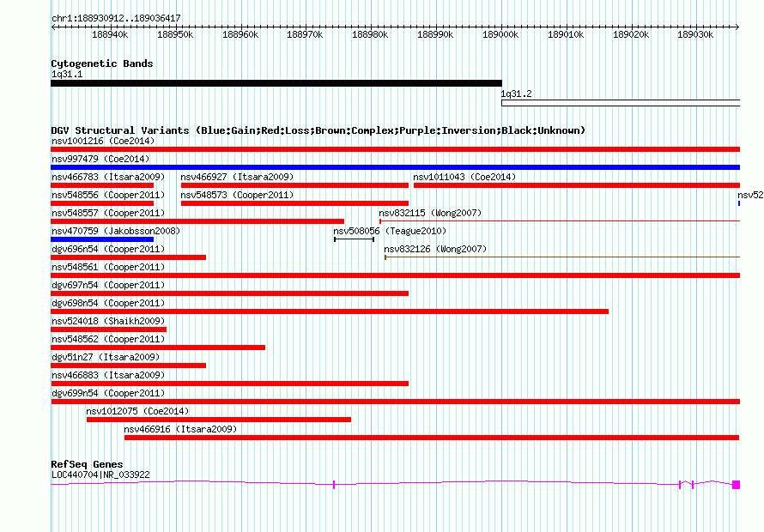Screen dimensions: 764x532
Task: Click the partially visible nsv52 label at right edge
Action: pyautogui.click(x=750, y=195)
